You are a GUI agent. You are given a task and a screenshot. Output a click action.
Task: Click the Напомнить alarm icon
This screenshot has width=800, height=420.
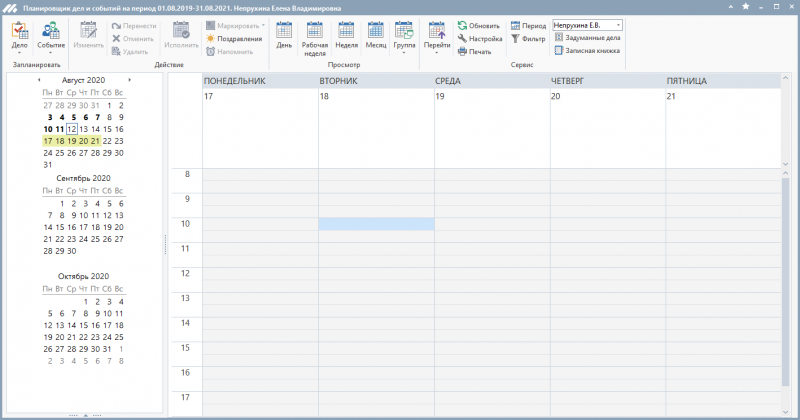pos(210,52)
